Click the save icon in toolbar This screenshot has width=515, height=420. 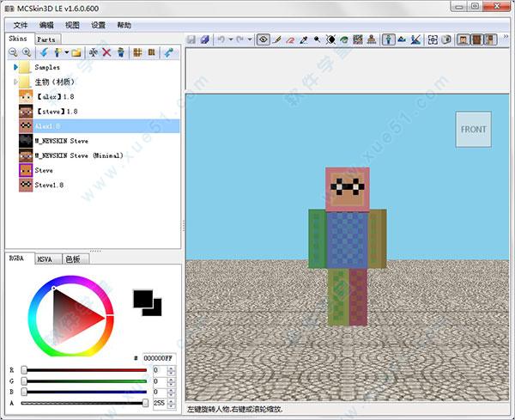click(191, 39)
